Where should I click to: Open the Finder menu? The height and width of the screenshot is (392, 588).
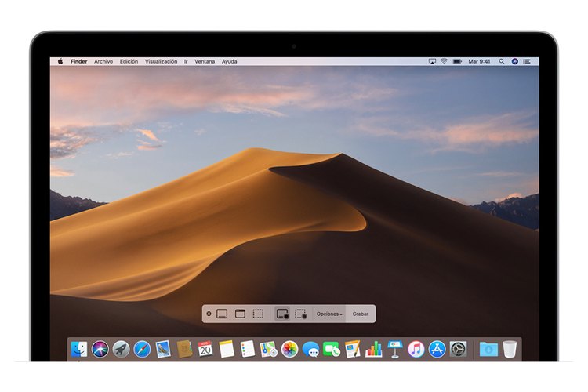click(x=78, y=61)
